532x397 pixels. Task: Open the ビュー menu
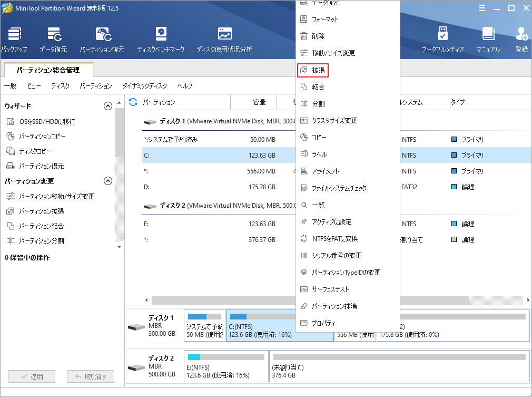point(34,86)
